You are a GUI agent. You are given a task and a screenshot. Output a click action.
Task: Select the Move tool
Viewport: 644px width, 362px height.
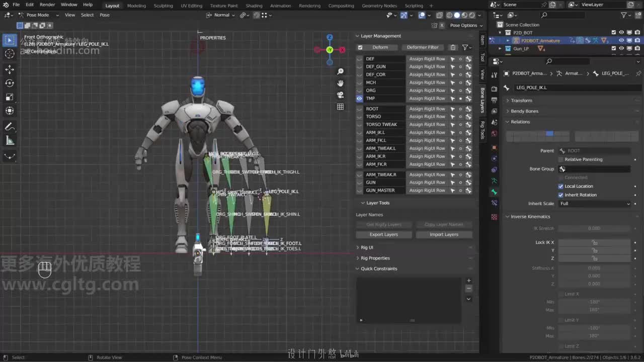[x=10, y=69]
